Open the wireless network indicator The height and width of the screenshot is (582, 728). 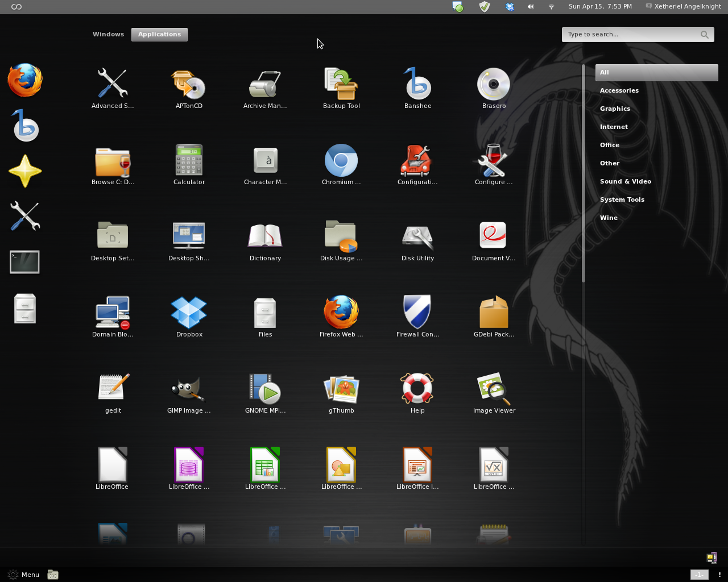[x=551, y=7]
